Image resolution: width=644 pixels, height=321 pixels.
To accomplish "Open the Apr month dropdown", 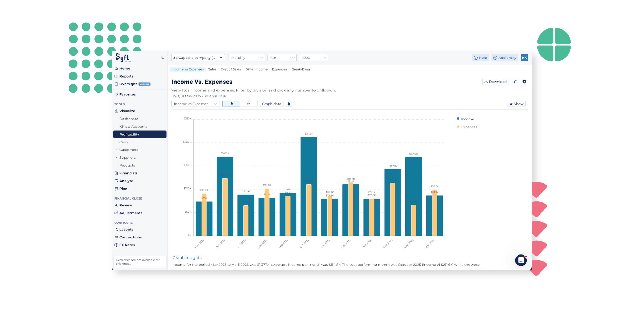I will click(x=282, y=58).
